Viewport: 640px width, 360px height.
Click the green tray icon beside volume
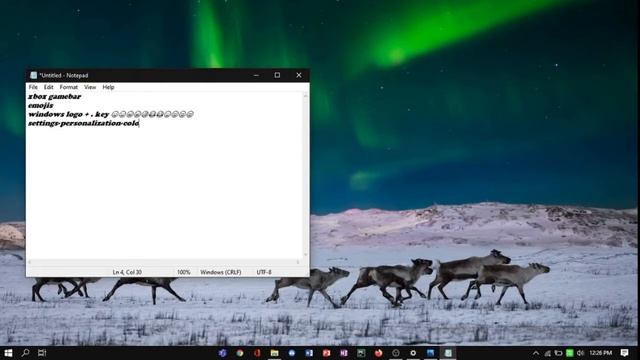tap(570, 353)
